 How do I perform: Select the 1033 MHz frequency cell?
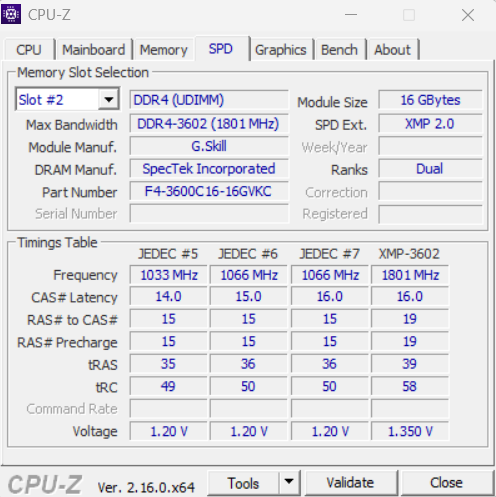[x=168, y=275]
